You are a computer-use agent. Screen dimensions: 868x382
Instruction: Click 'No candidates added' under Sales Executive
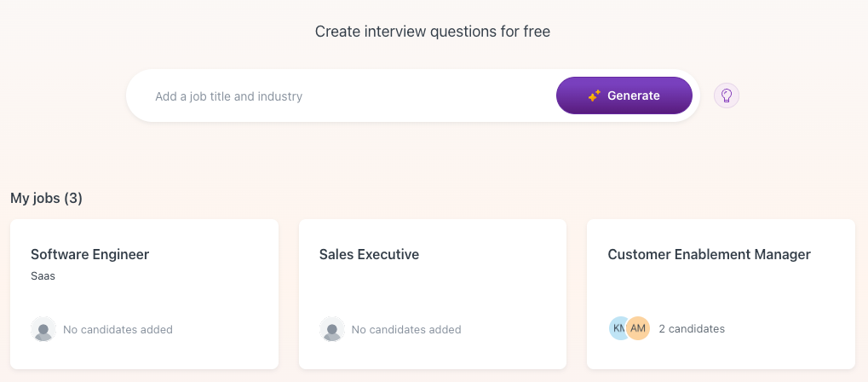(406, 329)
